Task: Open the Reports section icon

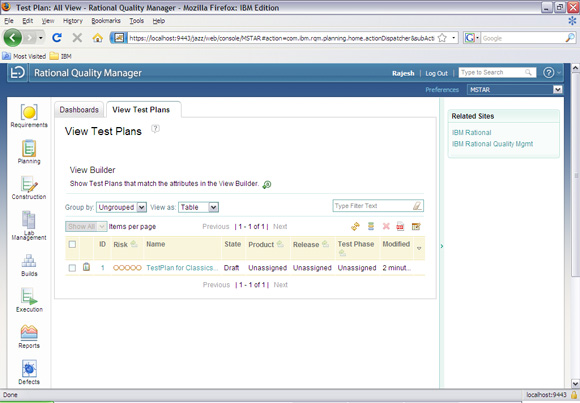Action: (x=29, y=332)
